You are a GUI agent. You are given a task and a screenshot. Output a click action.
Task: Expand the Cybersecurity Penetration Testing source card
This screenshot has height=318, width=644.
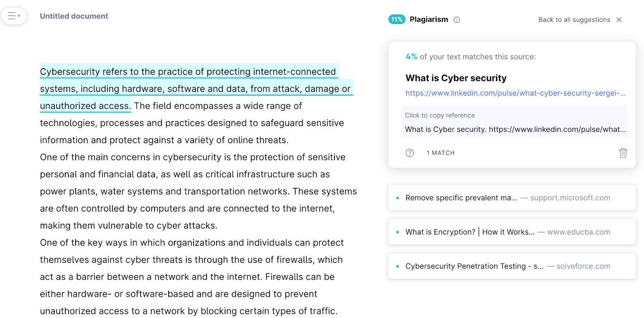[x=474, y=266]
